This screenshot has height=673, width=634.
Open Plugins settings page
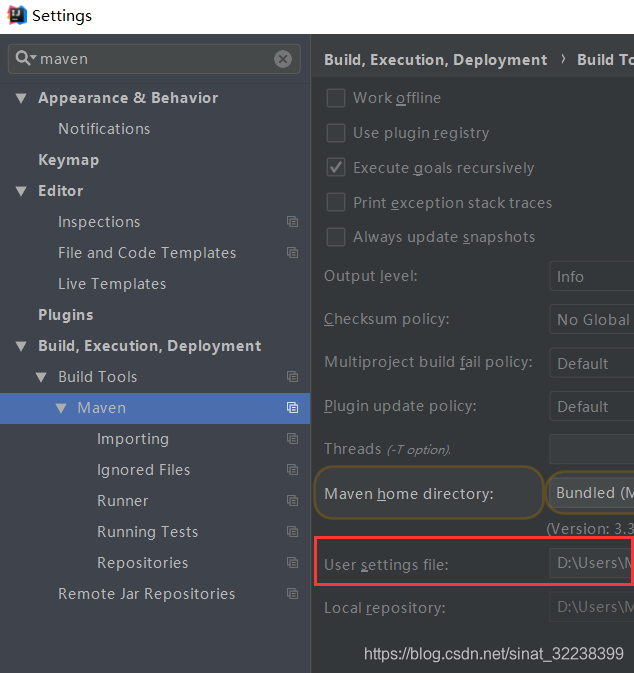coord(66,315)
